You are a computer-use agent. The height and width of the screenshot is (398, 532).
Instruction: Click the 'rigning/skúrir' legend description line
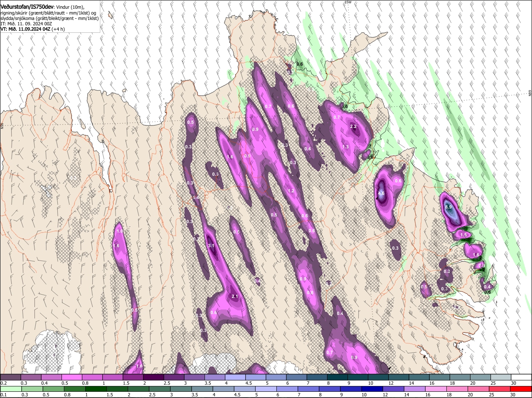49,13
